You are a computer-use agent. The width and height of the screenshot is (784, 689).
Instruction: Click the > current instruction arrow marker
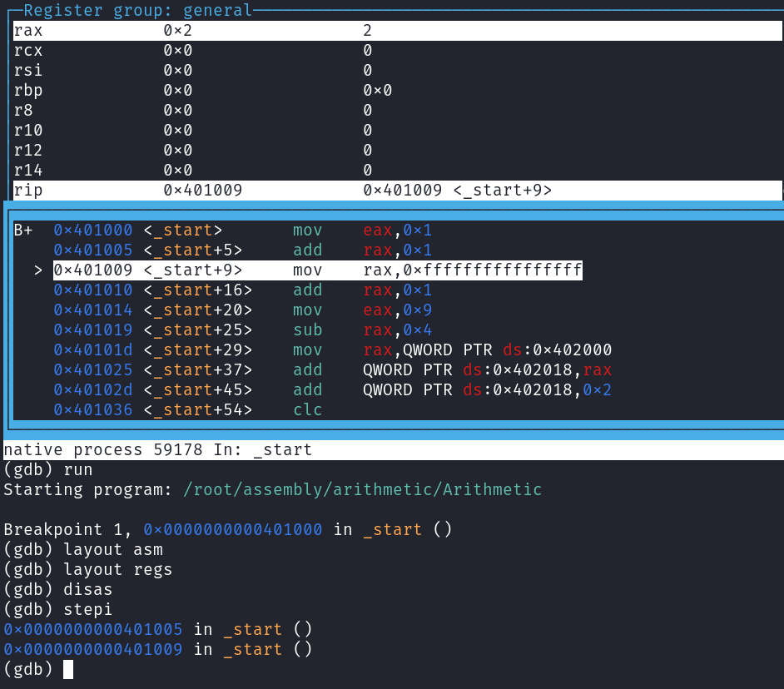coord(37,270)
